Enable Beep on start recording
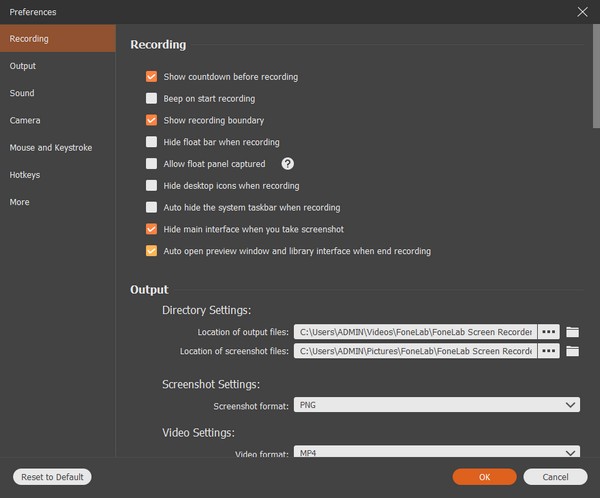The height and width of the screenshot is (498, 600). coord(151,98)
